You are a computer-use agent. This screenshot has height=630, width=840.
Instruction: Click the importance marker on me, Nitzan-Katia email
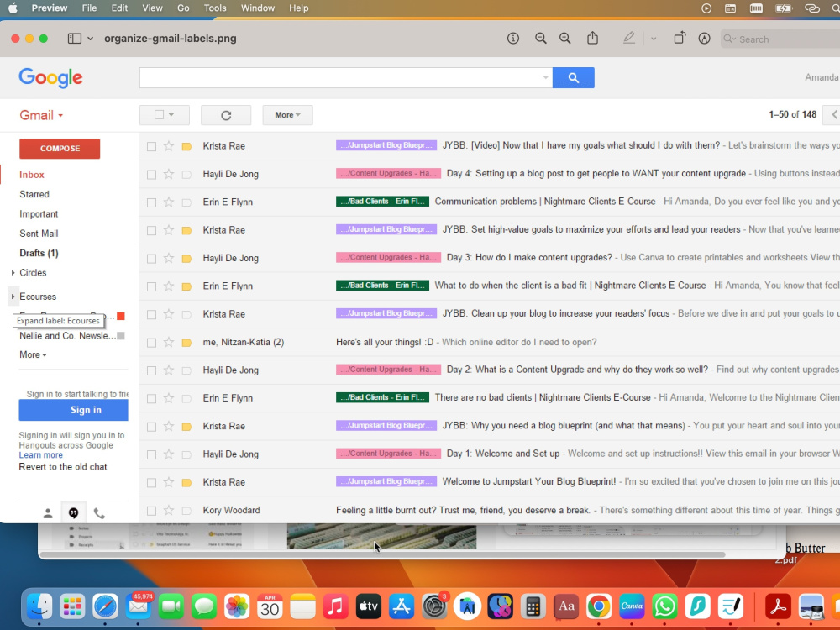[x=186, y=343]
